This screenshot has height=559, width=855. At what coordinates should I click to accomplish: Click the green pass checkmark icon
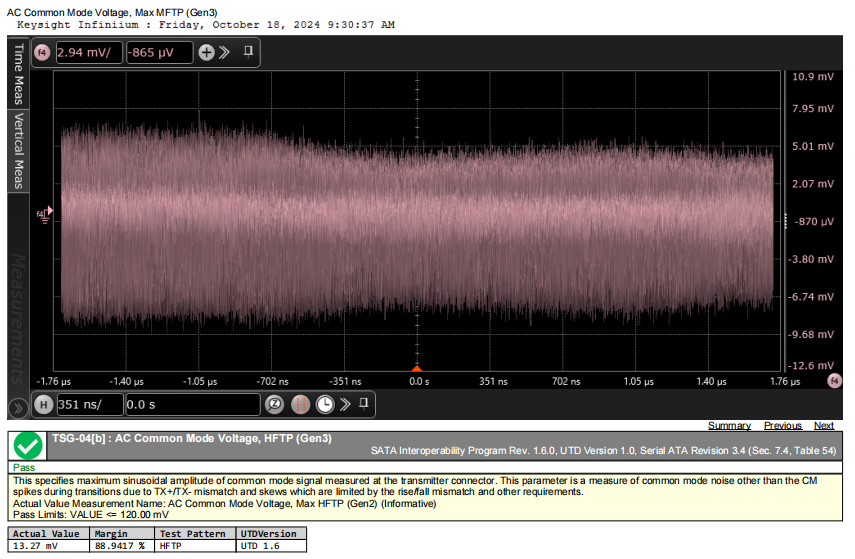point(28,446)
